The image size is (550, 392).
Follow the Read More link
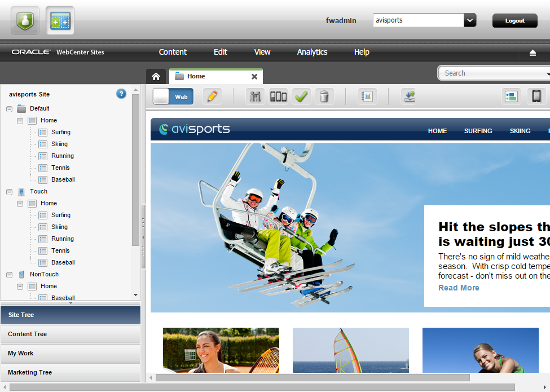point(459,288)
